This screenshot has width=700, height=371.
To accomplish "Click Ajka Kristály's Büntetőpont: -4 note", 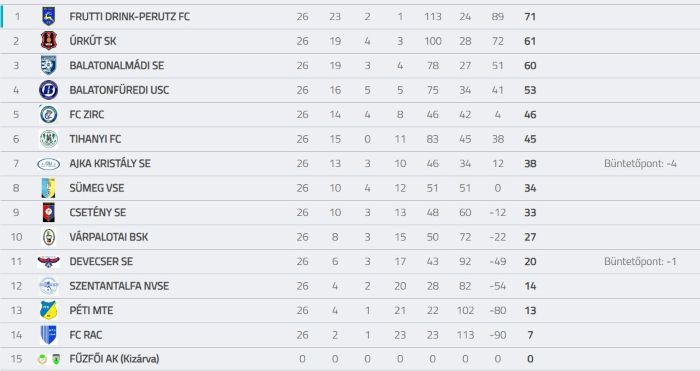I will coord(640,164).
